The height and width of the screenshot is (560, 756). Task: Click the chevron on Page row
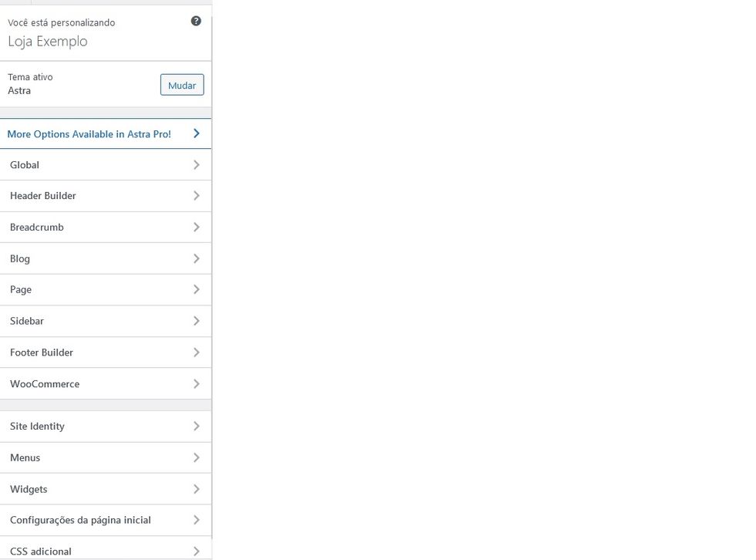[196, 289]
